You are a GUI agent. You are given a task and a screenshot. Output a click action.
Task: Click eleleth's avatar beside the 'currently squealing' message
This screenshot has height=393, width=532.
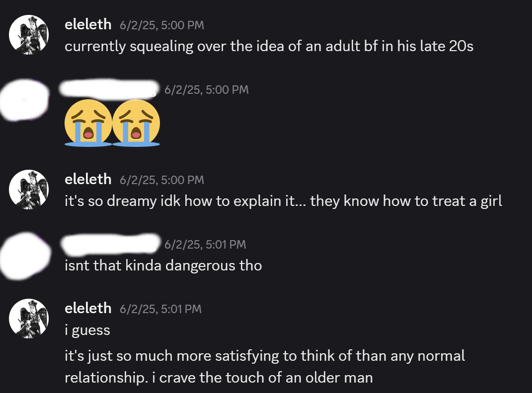[x=29, y=34]
